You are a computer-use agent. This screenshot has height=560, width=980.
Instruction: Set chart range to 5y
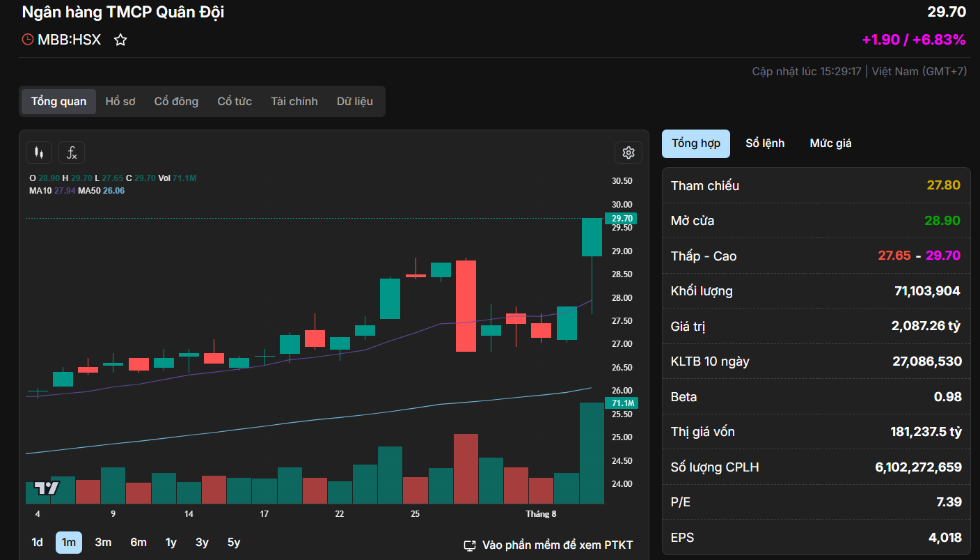point(234,543)
